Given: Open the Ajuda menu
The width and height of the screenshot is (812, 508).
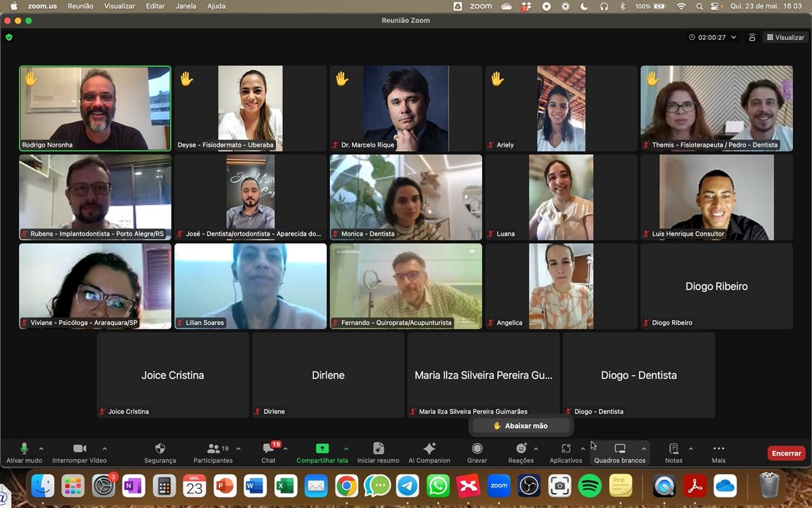Looking at the screenshot, I should (x=217, y=6).
